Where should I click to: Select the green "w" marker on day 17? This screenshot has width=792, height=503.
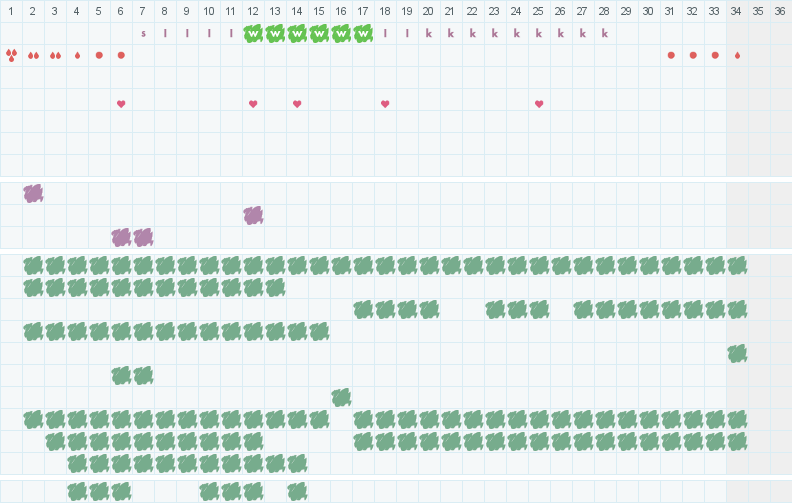[363, 33]
